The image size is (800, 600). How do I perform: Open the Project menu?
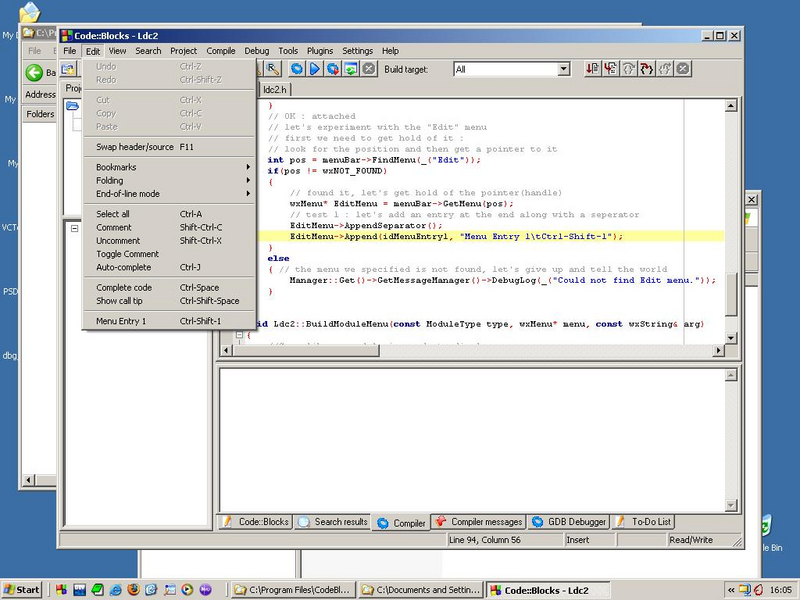(x=183, y=51)
